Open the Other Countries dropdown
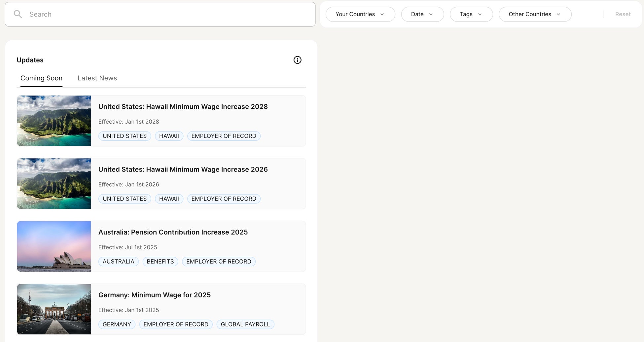Screen dimensions: 644x342 coord(535,14)
